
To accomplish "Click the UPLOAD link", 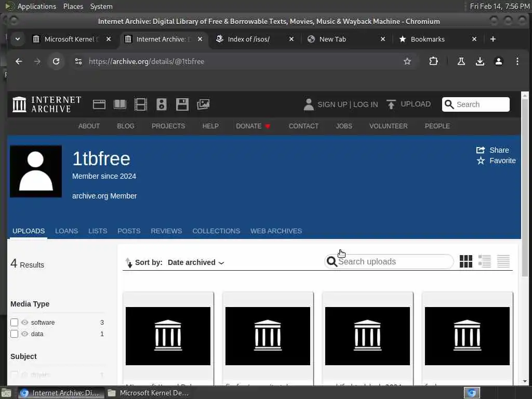I will click(408, 104).
